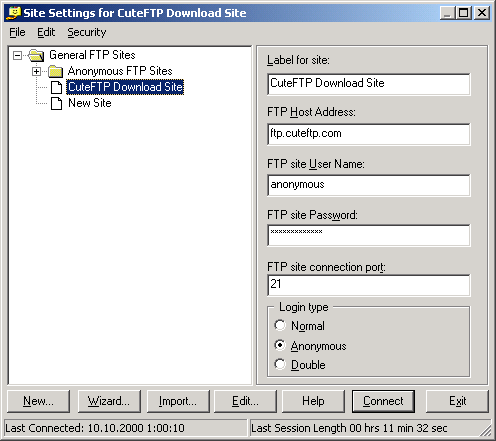The image size is (496, 441).
Task: Open Help via the Help button
Action: [313, 401]
